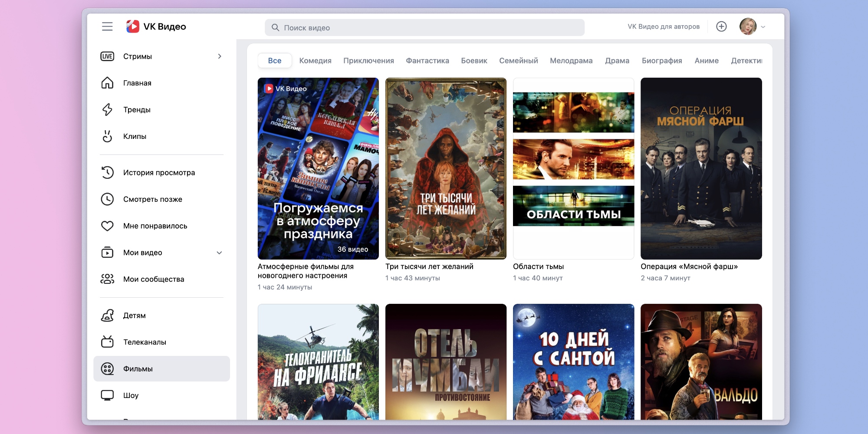Click the Шоу monitor icon

[107, 395]
